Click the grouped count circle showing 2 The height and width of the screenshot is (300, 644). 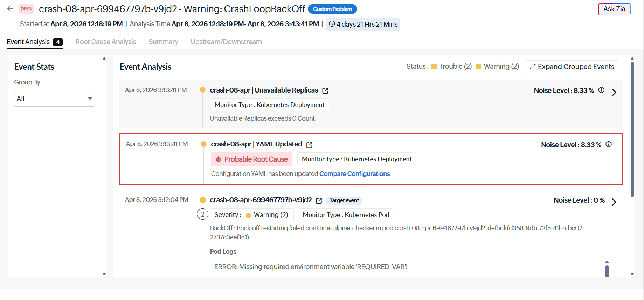(x=202, y=214)
